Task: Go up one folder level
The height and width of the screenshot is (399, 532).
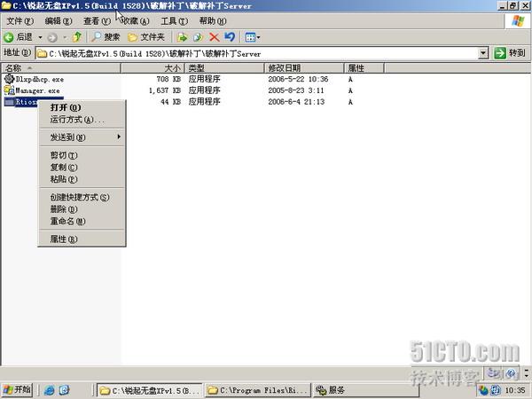Action: (x=77, y=36)
